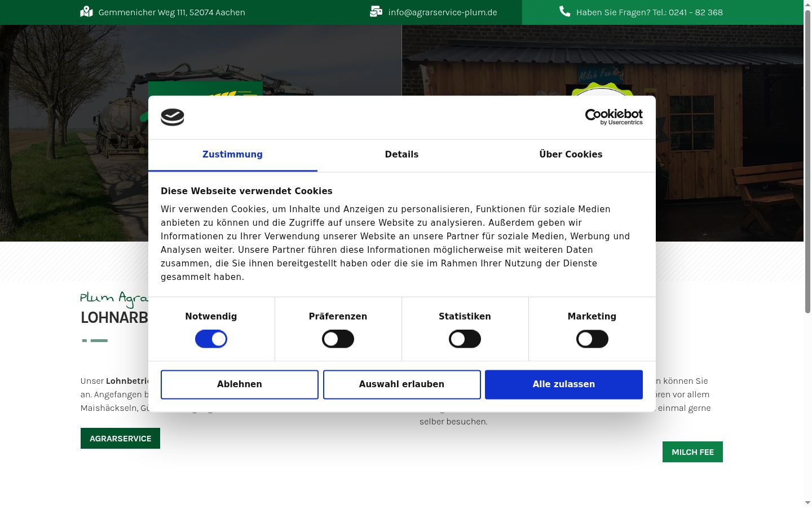The image size is (812, 508).
Task: Open the MILCH FEE button link
Action: click(x=692, y=452)
